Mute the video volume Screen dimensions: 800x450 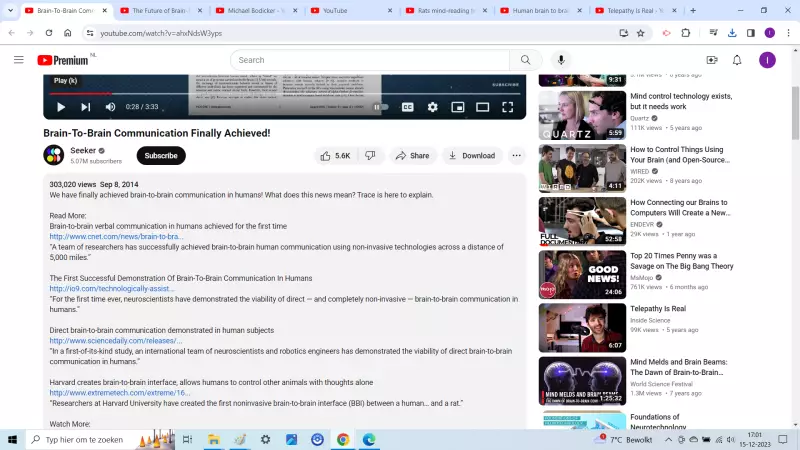(x=110, y=107)
